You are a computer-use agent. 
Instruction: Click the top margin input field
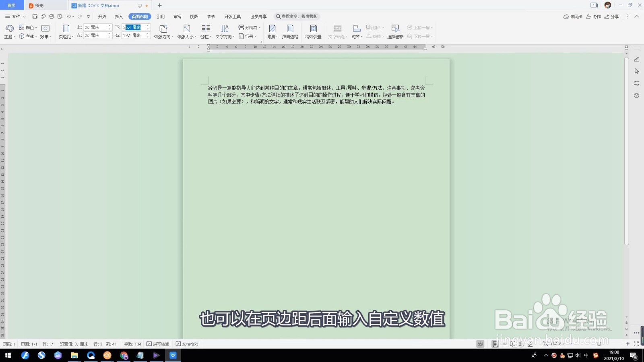[98, 27]
